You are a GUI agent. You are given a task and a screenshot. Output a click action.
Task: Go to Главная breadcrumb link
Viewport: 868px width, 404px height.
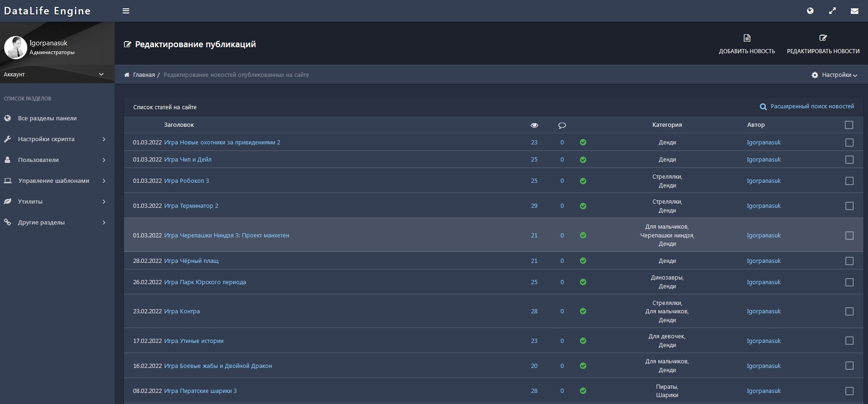pyautogui.click(x=144, y=75)
